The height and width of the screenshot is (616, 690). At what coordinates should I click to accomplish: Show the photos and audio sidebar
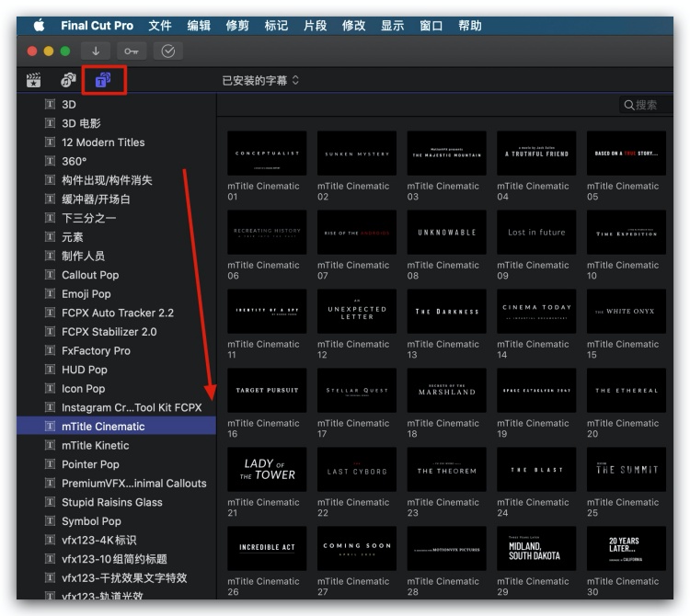click(x=68, y=80)
